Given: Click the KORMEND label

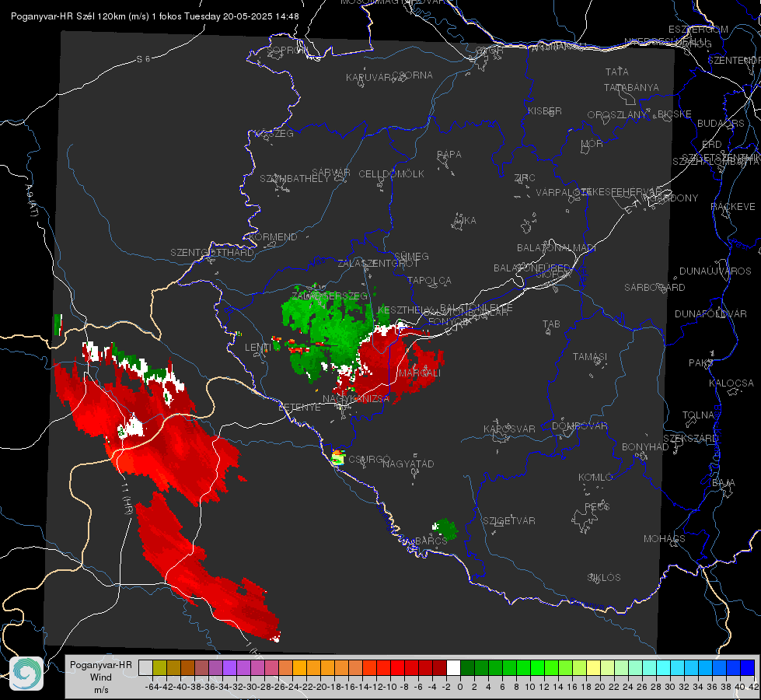Looking at the screenshot, I should click(x=272, y=237).
